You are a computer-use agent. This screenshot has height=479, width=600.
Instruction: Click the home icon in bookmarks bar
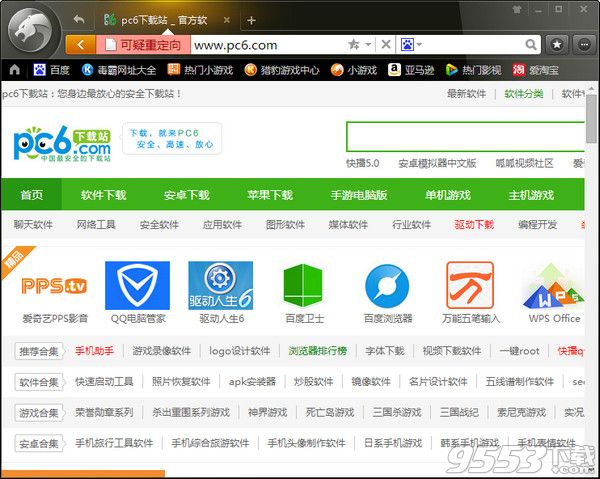point(15,70)
